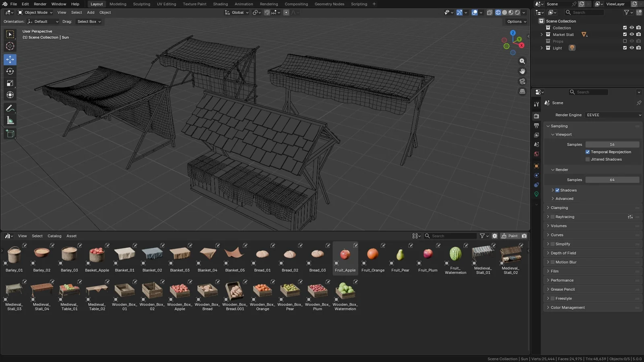Switch to the Shading workspace tab
This screenshot has height=362, width=644.
(x=221, y=4)
